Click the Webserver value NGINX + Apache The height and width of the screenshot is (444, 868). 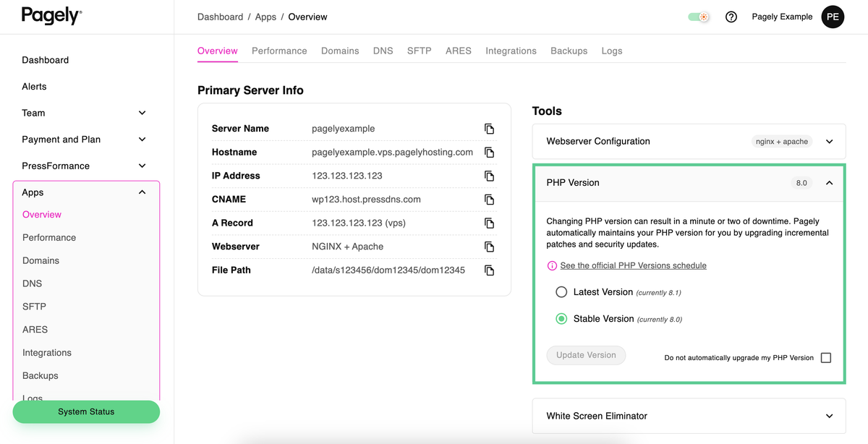tap(347, 247)
